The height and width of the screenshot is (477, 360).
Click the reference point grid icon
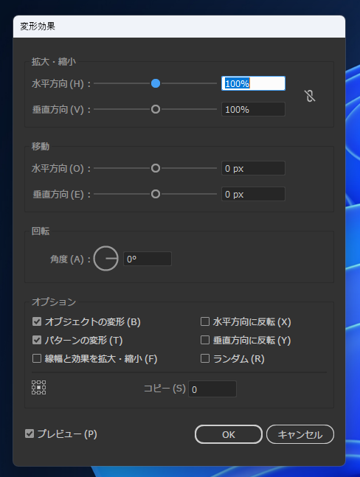39,387
